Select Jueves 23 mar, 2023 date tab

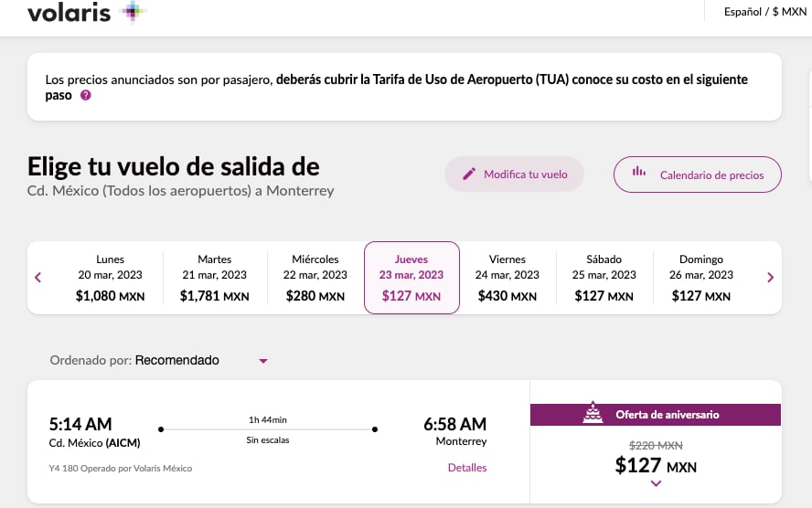point(411,278)
